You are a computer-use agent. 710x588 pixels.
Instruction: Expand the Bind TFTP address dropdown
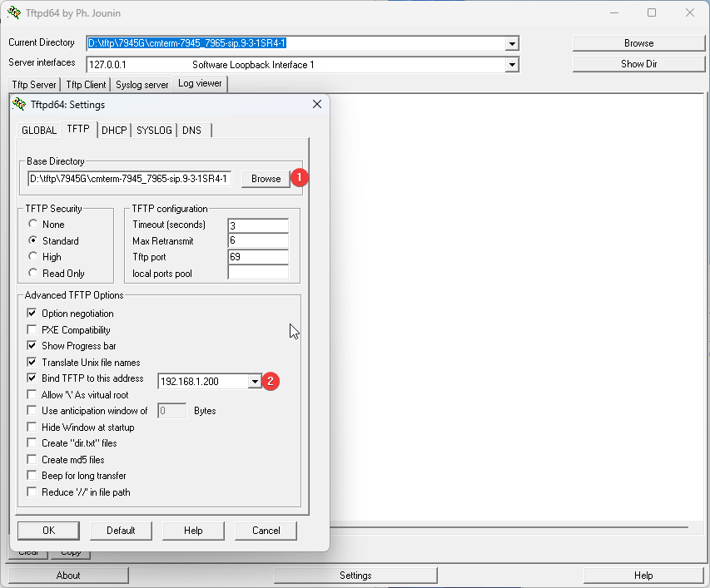255,381
